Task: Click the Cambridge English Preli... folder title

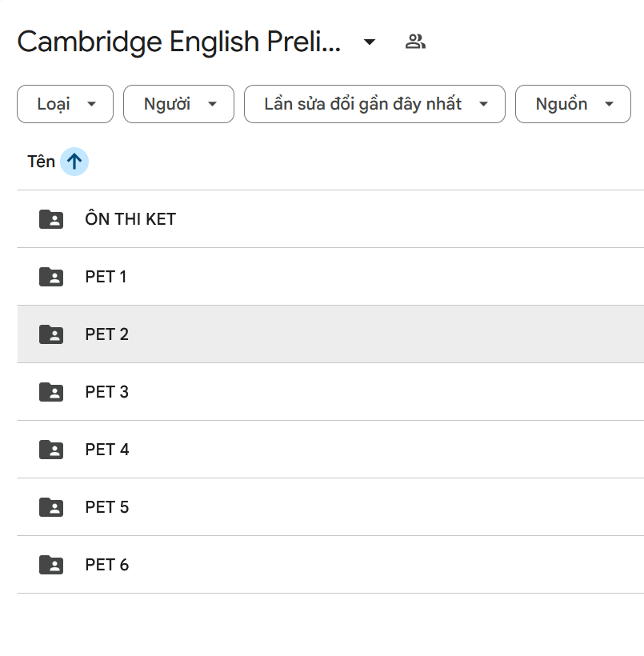Action: point(179,42)
